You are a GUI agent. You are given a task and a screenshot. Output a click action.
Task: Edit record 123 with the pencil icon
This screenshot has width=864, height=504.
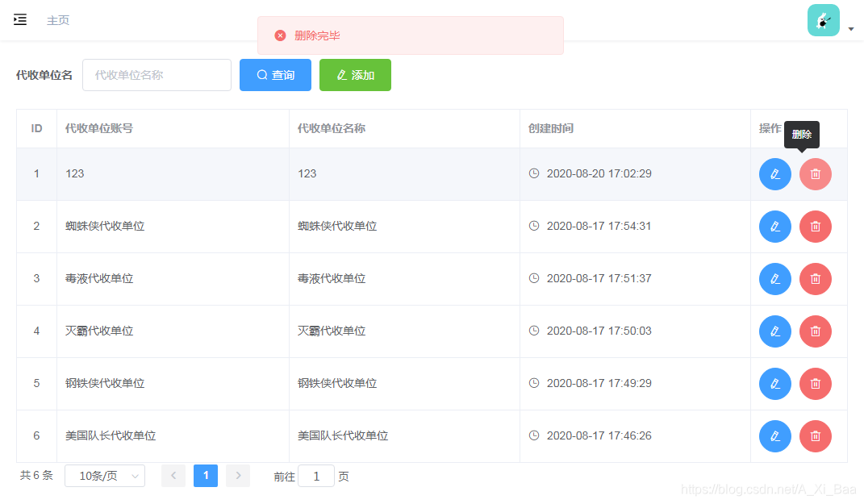[x=774, y=173]
